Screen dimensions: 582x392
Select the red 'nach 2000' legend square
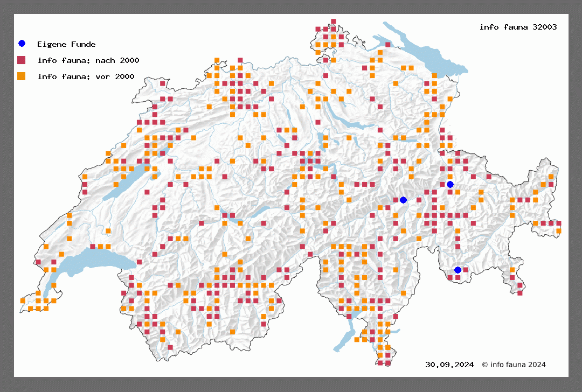coord(22,60)
